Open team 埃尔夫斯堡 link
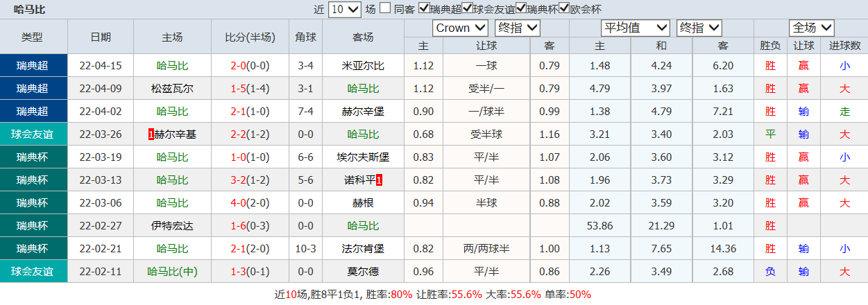The image size is (868, 305). point(363,157)
